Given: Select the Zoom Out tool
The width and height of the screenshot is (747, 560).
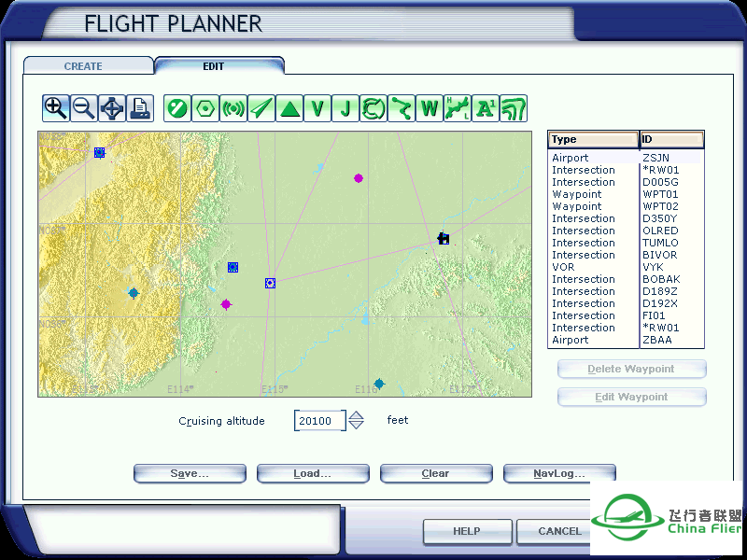Looking at the screenshot, I should [83, 108].
